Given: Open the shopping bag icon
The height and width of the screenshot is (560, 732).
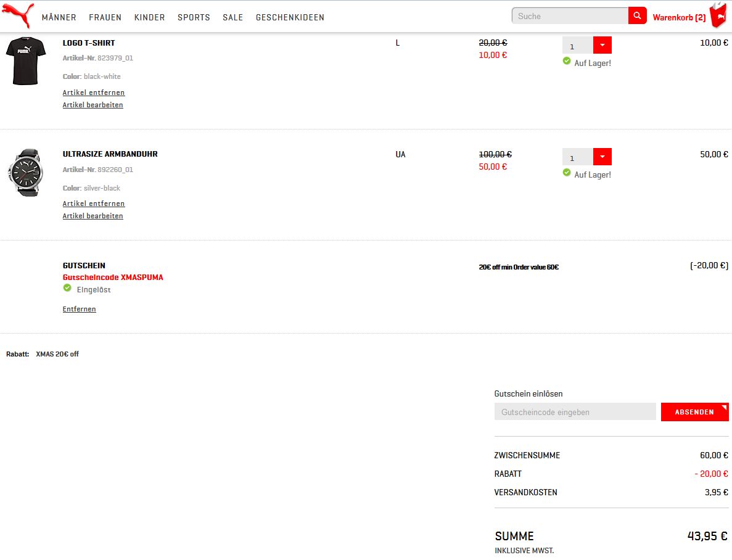Looking at the screenshot, I should point(718,15).
